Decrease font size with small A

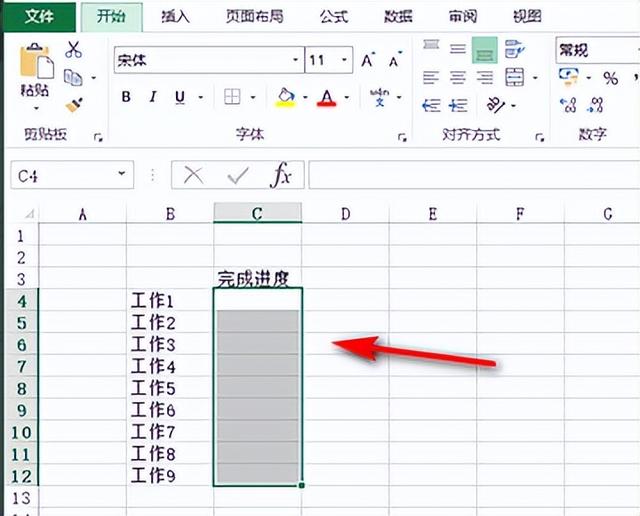395,60
